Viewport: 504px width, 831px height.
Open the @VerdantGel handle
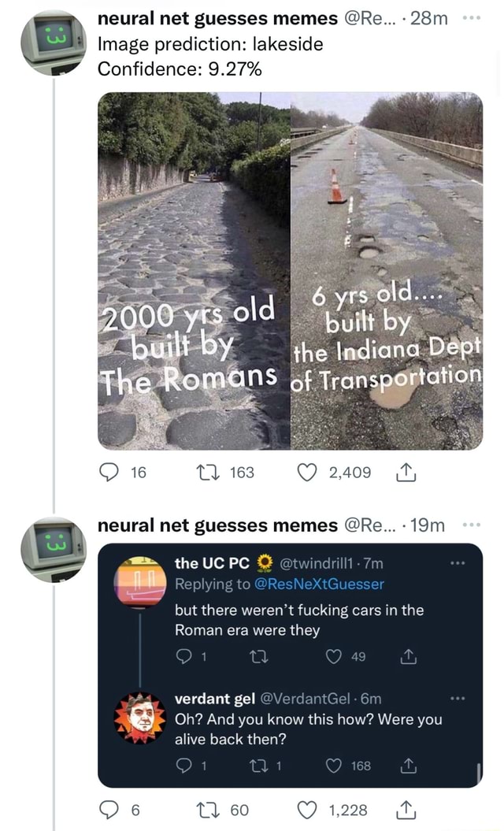pos(305,699)
